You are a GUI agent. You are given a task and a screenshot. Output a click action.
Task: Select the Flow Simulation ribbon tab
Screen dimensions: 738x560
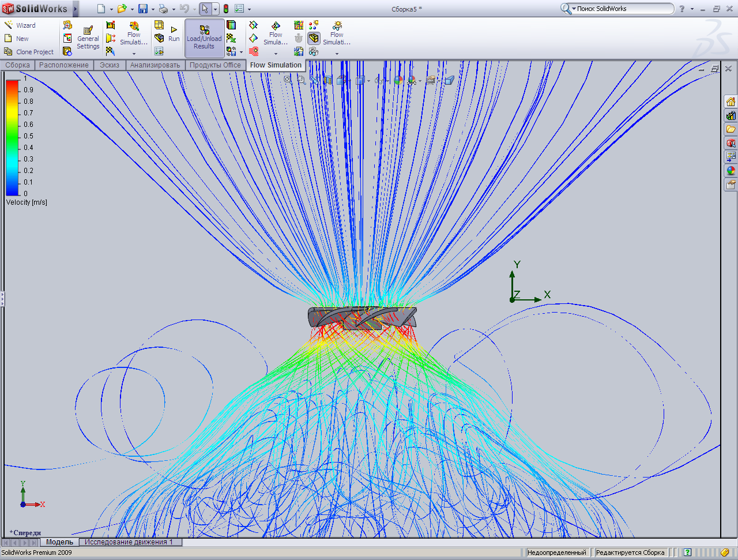[x=276, y=65]
